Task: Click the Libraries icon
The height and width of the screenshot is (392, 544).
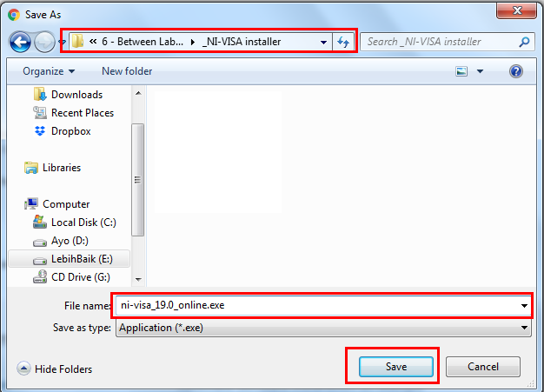Action: click(31, 168)
